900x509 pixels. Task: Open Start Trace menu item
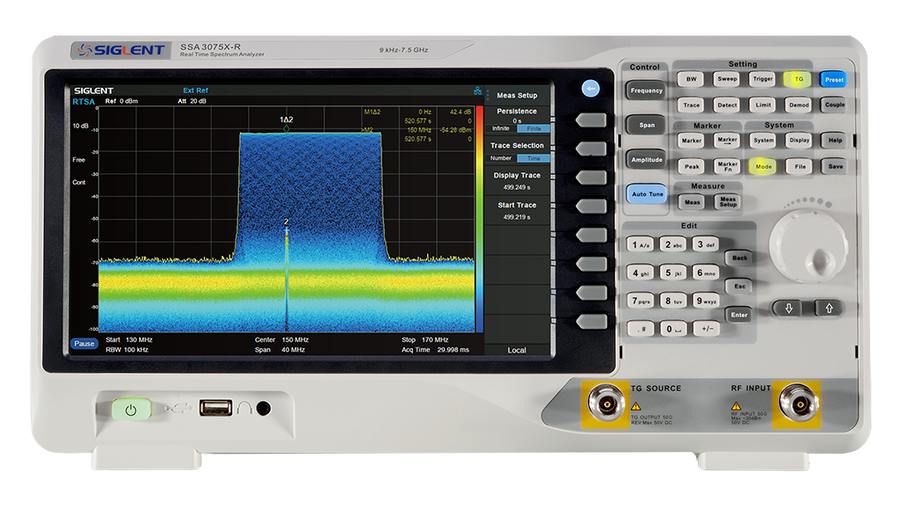517,211
